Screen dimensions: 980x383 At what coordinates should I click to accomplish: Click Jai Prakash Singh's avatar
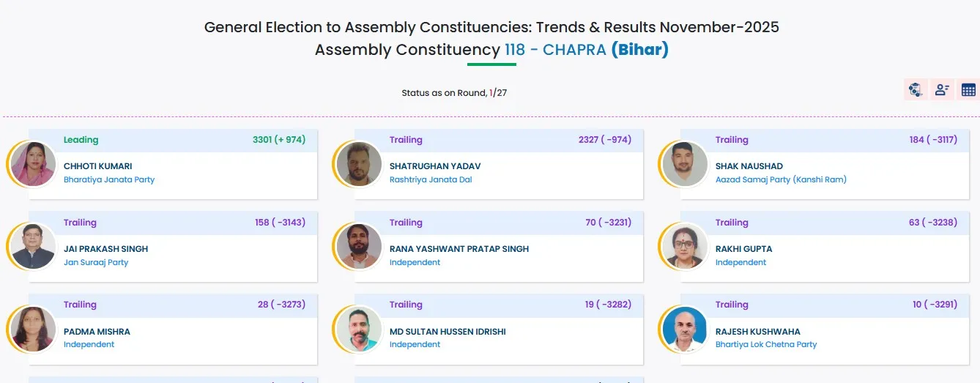(33, 246)
